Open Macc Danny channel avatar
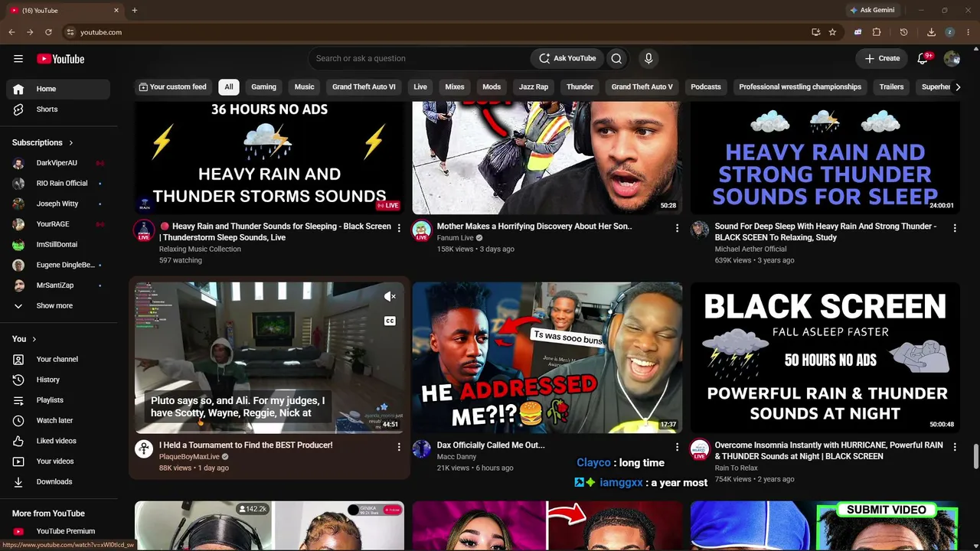Screen dimensions: 980x551 (x=422, y=449)
